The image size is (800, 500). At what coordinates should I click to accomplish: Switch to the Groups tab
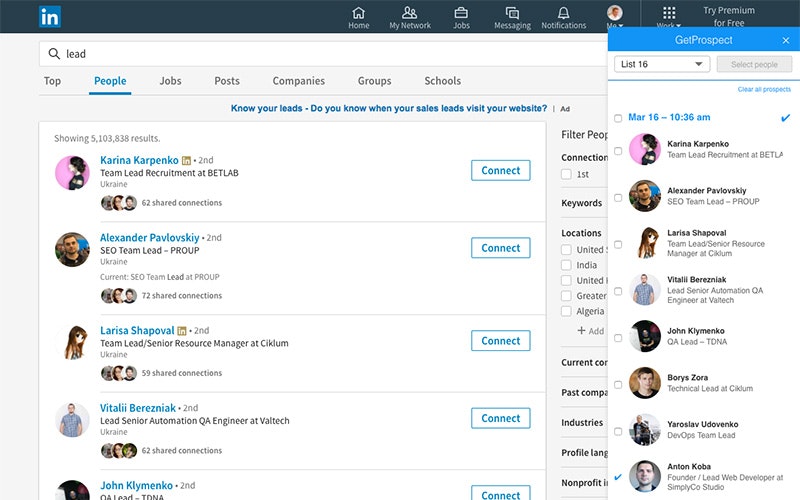coord(374,81)
